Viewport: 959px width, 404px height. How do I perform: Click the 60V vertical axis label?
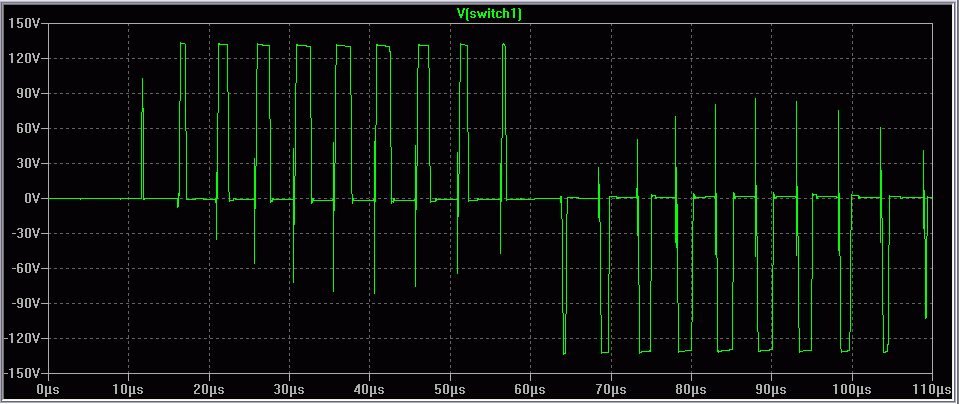click(28, 128)
